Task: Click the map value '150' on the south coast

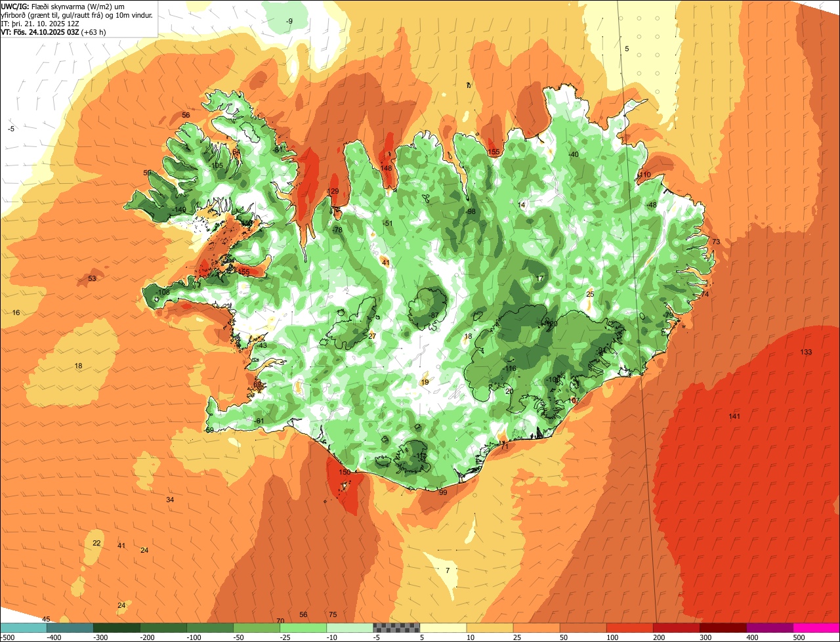Action: (x=345, y=473)
